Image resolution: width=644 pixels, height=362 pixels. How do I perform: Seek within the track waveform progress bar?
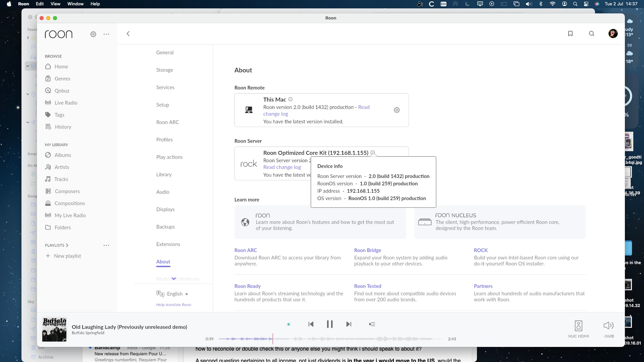pyautogui.click(x=331, y=339)
